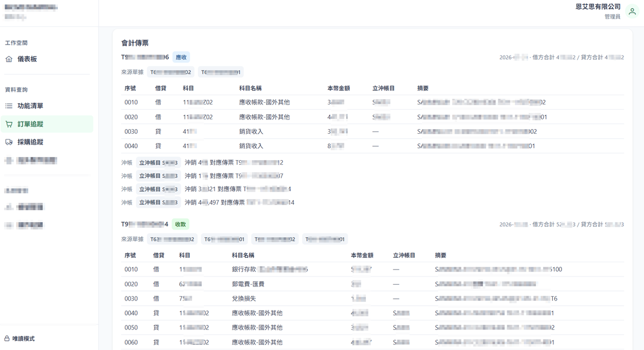Click the 本幣金額 header in 應收 table
This screenshot has height=350, width=644.
click(338, 88)
